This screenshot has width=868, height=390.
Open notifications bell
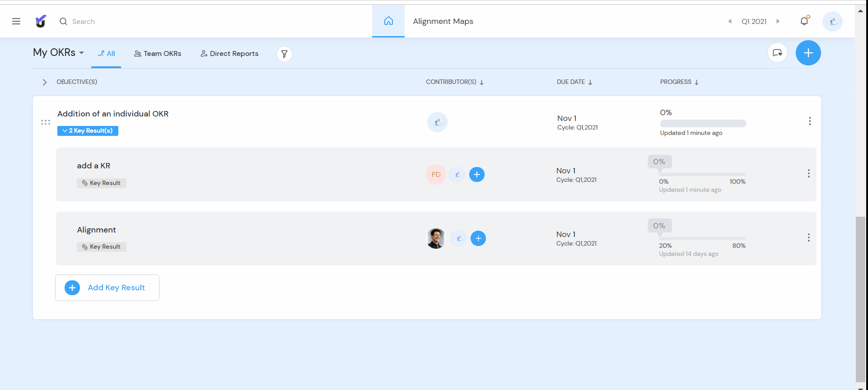pyautogui.click(x=804, y=21)
